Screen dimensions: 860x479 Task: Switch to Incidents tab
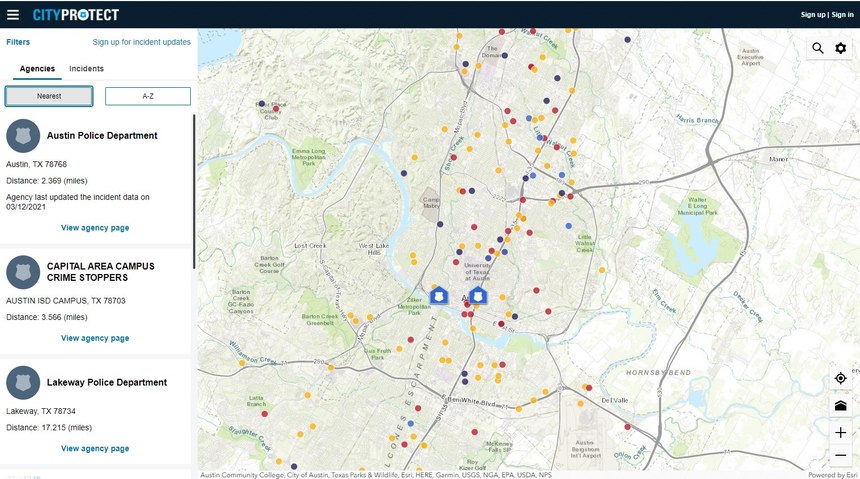tap(86, 69)
